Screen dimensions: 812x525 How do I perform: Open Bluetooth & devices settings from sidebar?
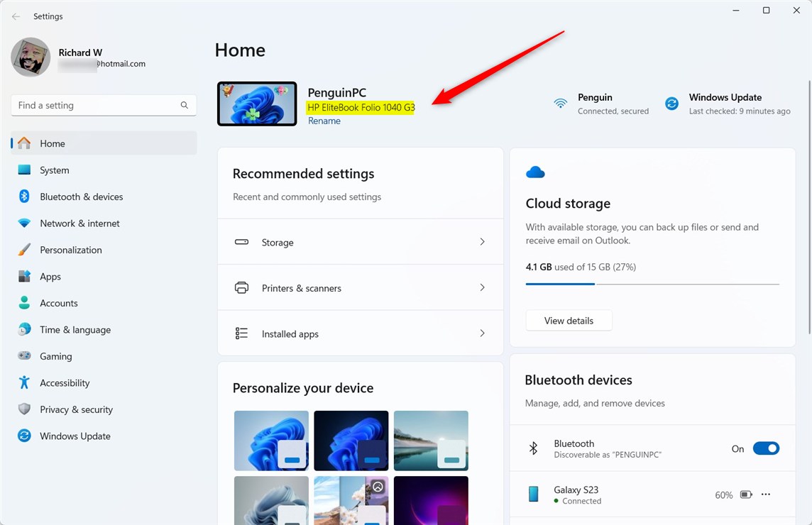click(x=80, y=197)
